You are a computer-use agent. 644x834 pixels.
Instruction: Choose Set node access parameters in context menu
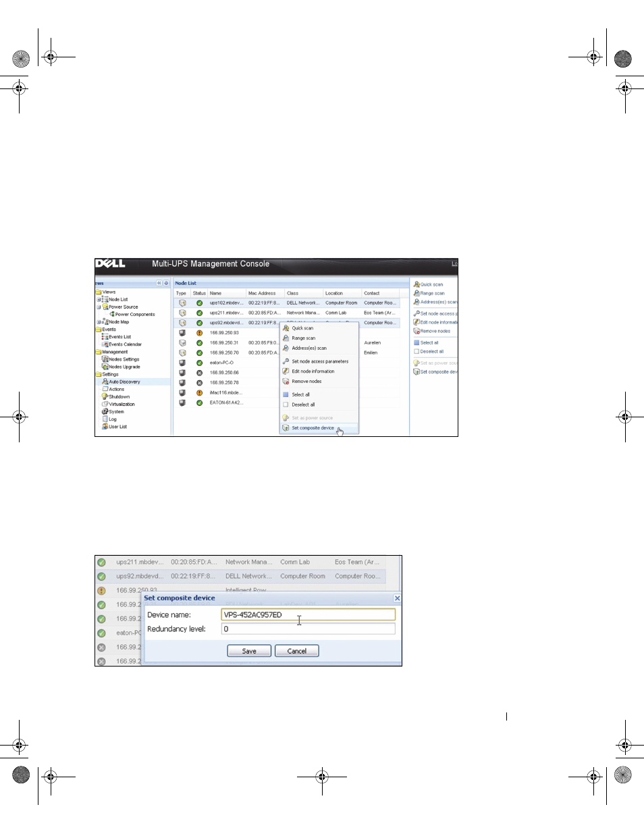pos(319,361)
